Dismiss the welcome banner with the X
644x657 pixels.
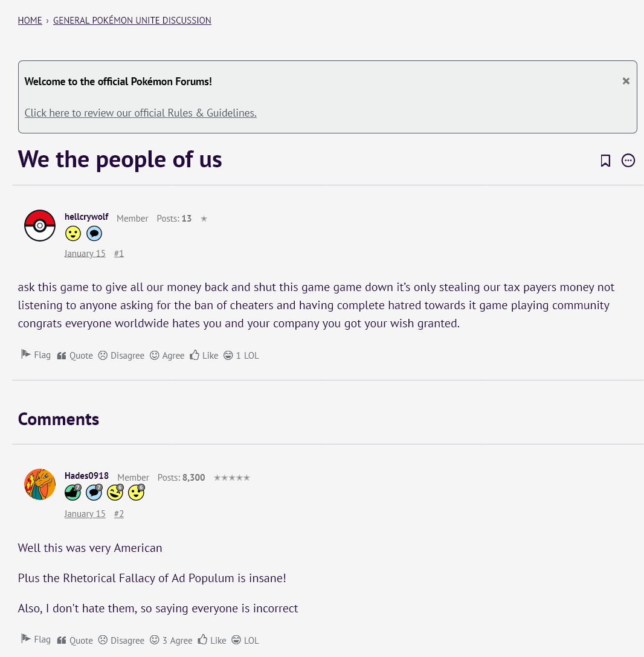pyautogui.click(x=626, y=81)
